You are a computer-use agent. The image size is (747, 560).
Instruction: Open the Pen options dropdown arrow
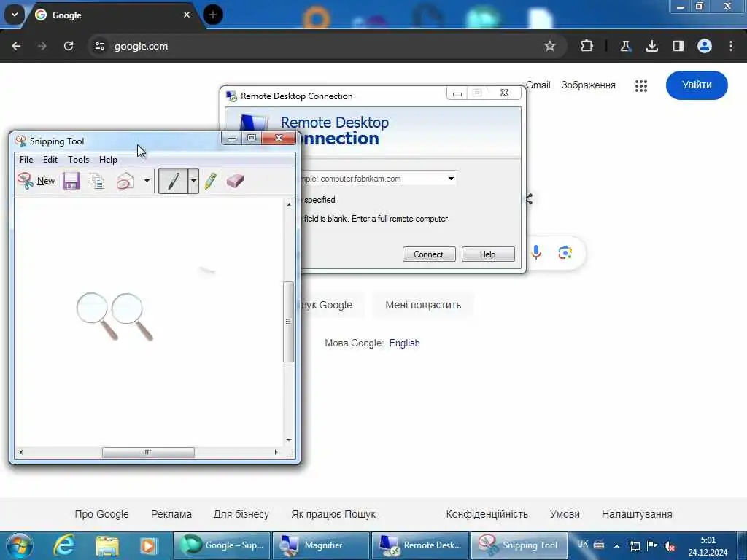point(193,181)
